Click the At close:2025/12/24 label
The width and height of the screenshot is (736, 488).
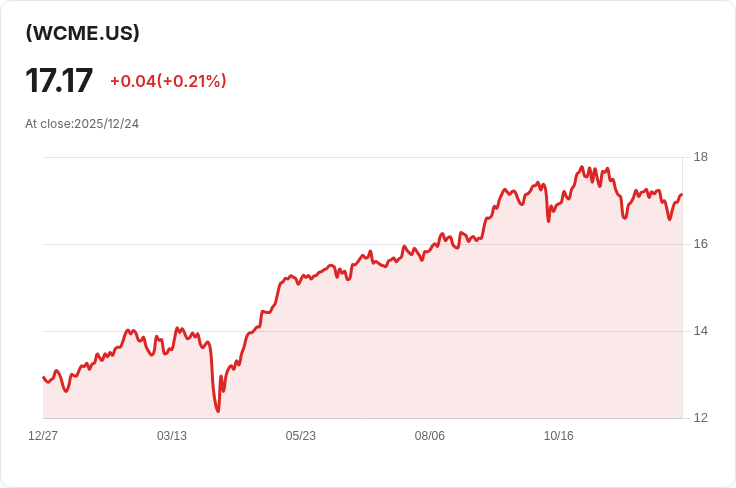pos(82,124)
